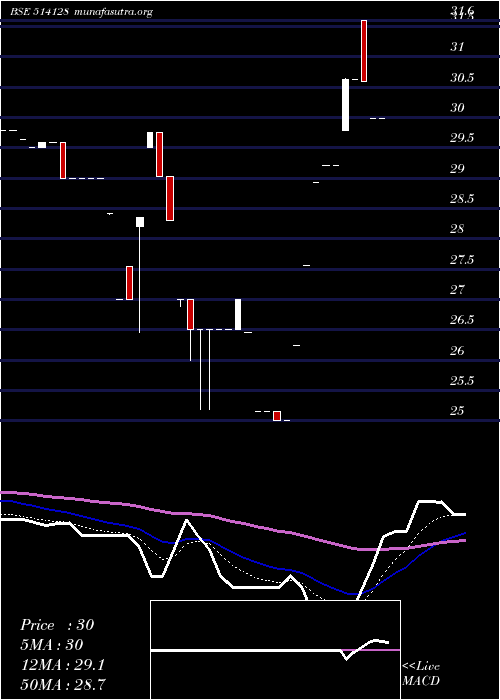Click the small red candle near 25
The height and width of the screenshot is (700, 500).
click(277, 416)
